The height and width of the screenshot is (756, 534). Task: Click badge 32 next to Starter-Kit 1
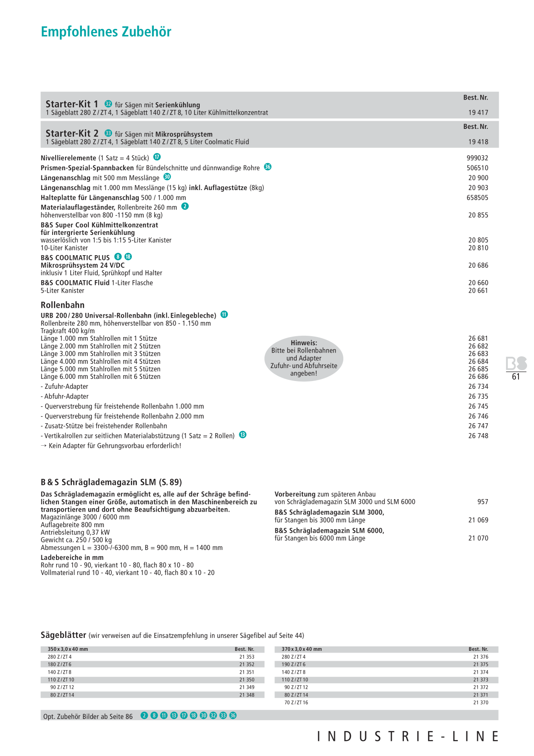point(108,104)
